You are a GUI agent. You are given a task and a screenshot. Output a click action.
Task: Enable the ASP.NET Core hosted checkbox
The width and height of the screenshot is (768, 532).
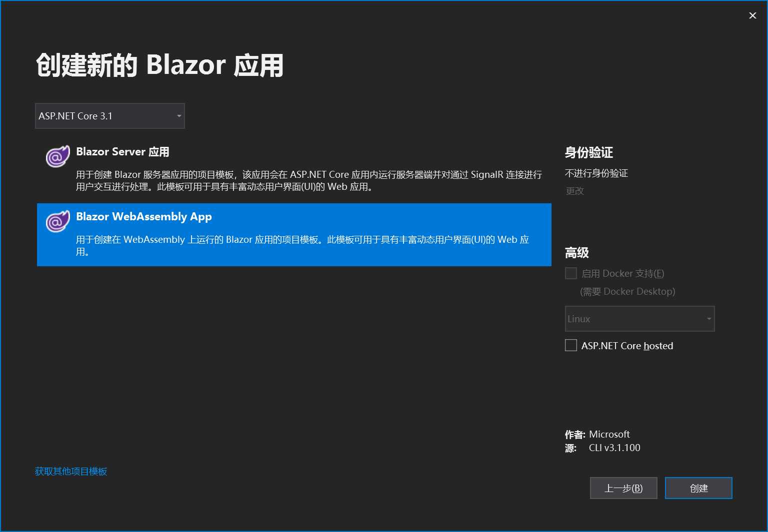coord(570,345)
